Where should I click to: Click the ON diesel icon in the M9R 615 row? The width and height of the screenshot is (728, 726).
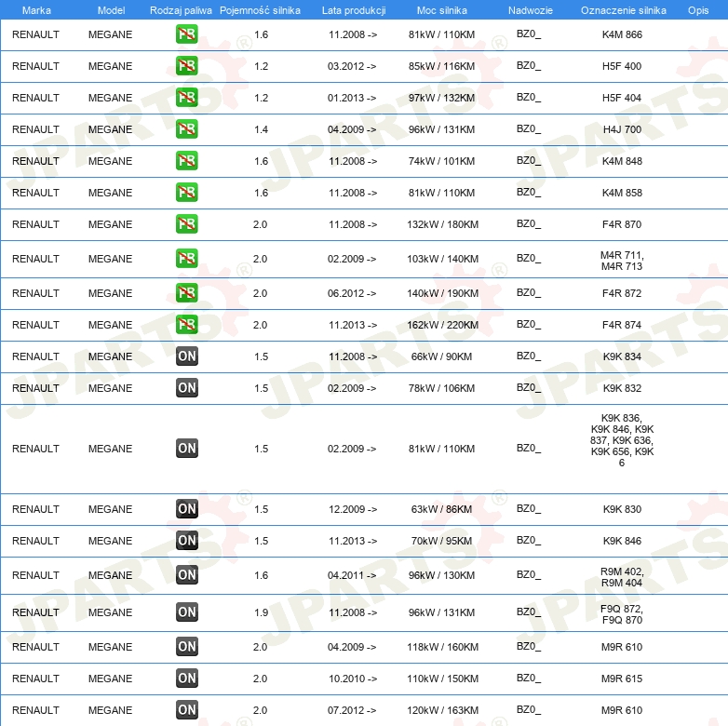[x=186, y=679]
